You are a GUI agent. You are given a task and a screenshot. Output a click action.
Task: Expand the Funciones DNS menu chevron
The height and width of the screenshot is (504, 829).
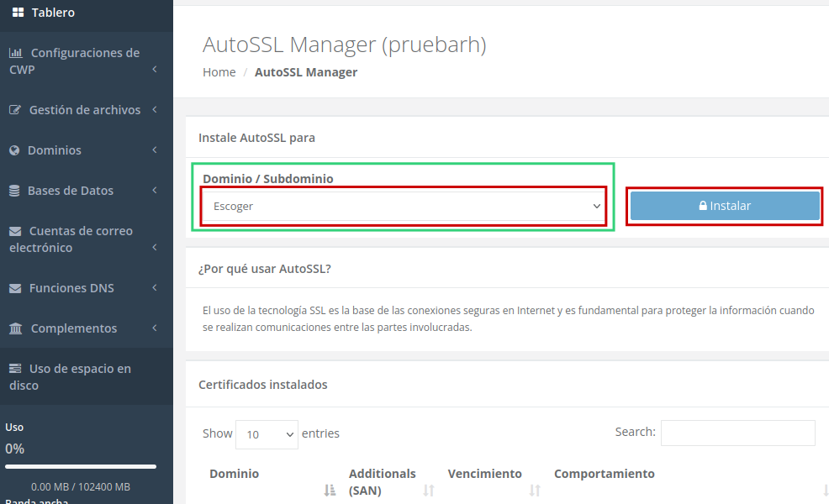[156, 288]
